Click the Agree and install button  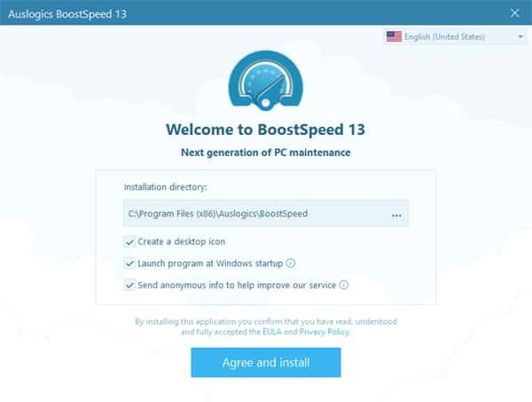[x=266, y=362]
